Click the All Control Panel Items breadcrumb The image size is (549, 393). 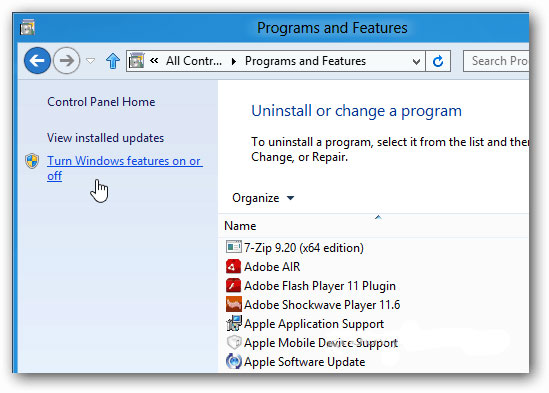tap(194, 61)
